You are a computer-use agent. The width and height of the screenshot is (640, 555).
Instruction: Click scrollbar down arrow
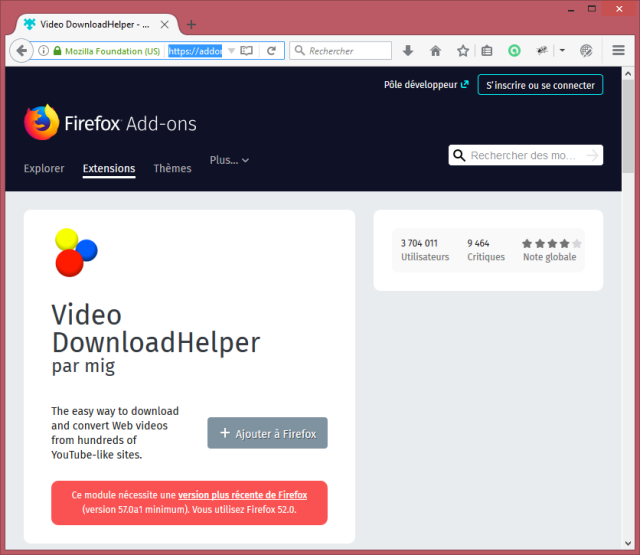(628, 543)
